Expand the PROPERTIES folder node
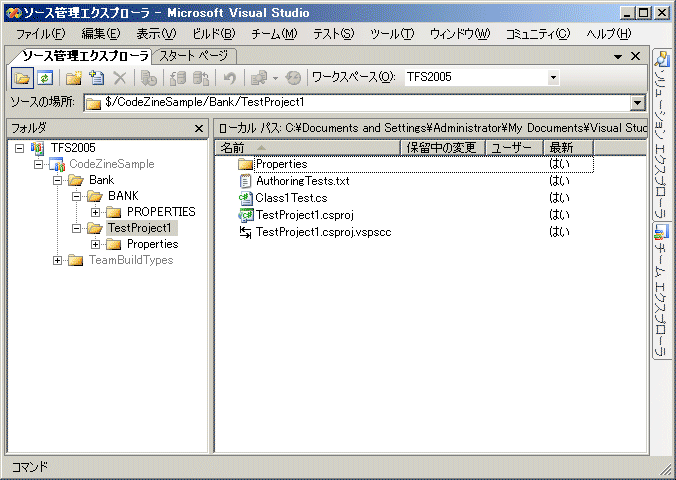This screenshot has height=480, width=676. (95, 212)
